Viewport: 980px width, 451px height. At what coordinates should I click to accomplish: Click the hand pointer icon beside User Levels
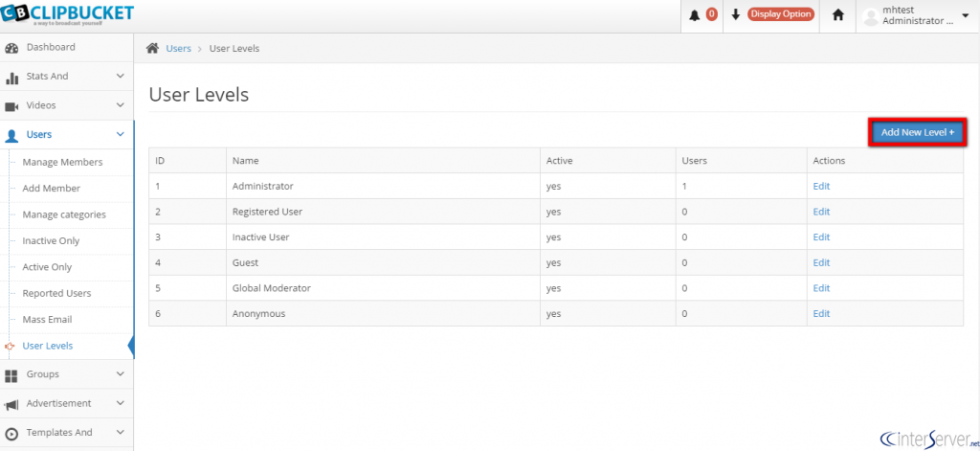pos(9,346)
